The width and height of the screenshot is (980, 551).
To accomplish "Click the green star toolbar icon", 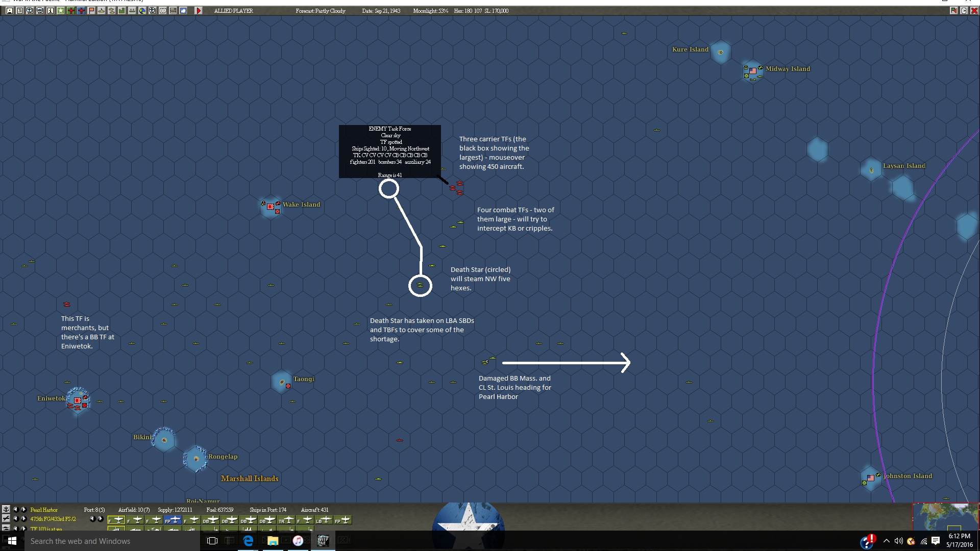I will pyautogui.click(x=61, y=11).
